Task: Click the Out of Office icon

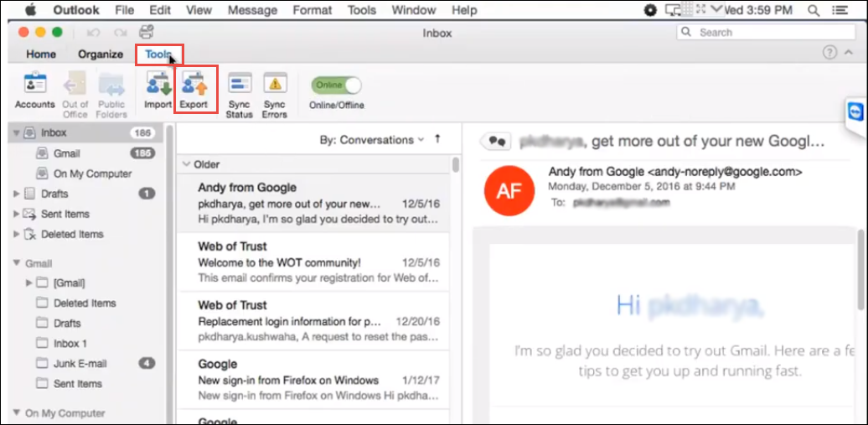Action: pyautogui.click(x=75, y=84)
